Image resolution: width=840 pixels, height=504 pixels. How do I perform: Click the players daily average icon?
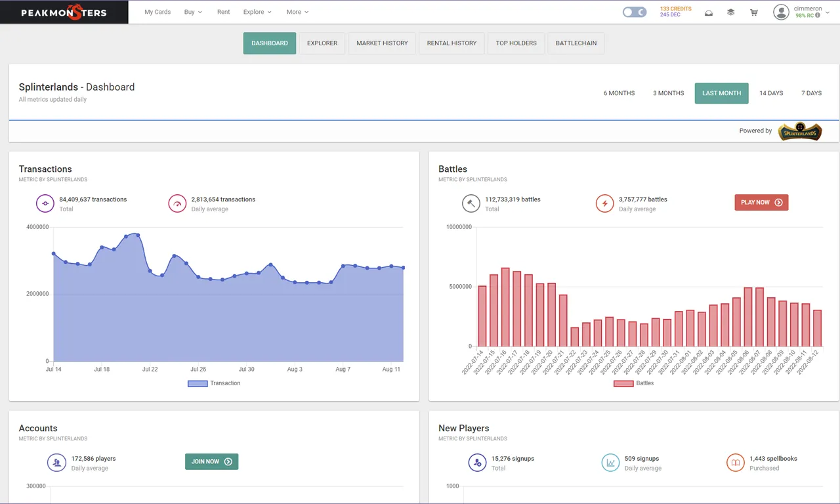tap(56, 463)
